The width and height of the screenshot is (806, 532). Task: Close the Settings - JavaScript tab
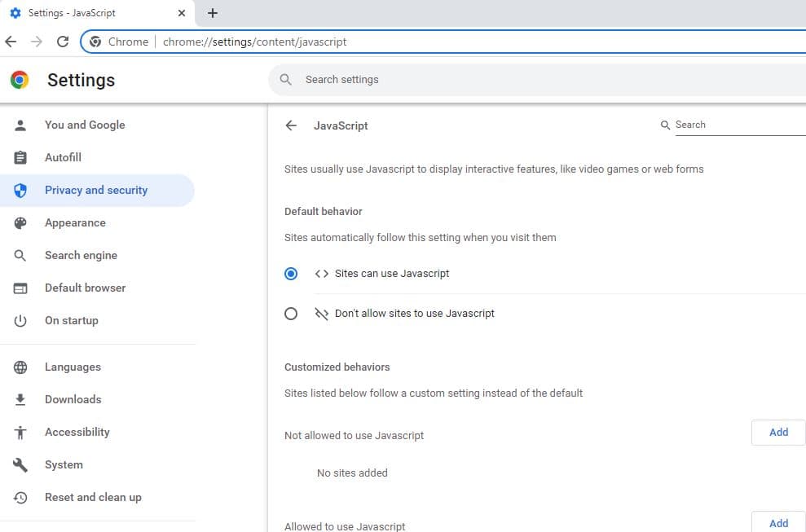click(182, 13)
